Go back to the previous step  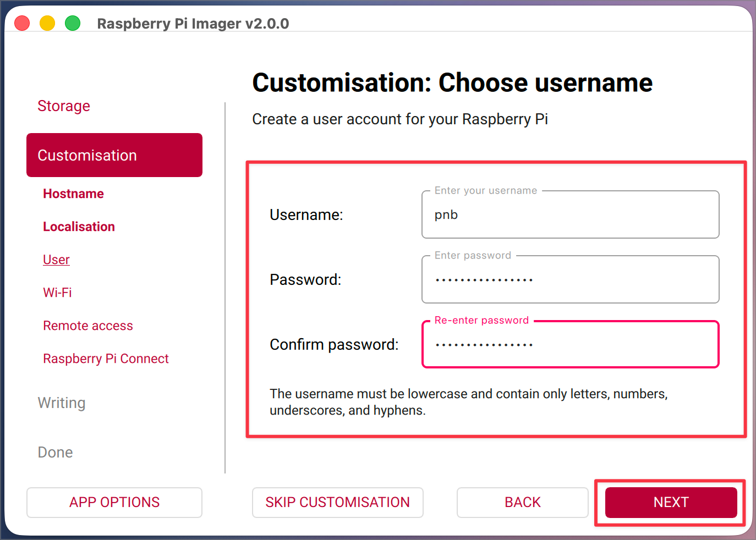tap(522, 502)
